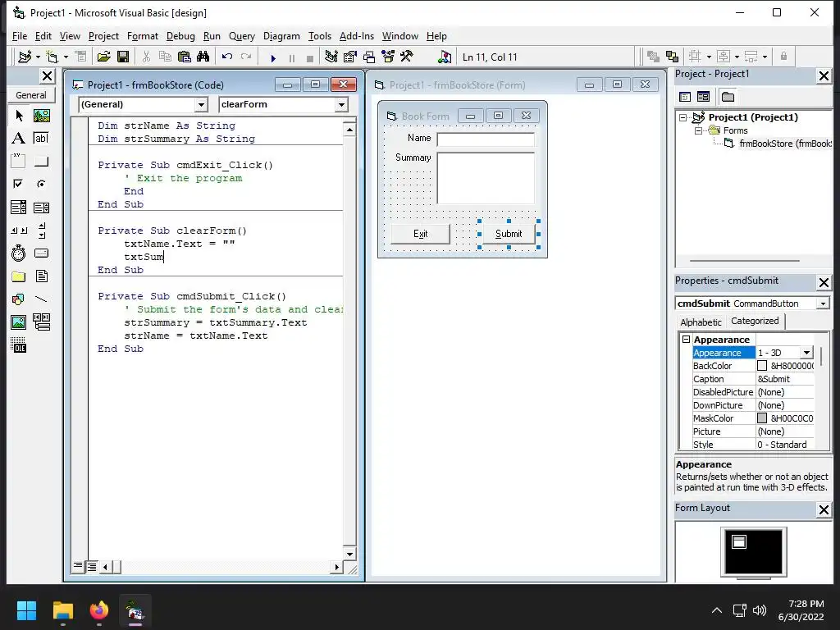Select the PictureBox control in toolbox
This screenshot has height=630, width=840.
click(42, 116)
